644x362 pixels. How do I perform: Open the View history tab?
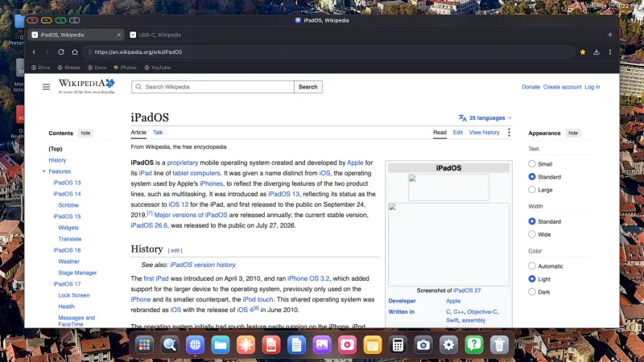pos(485,132)
